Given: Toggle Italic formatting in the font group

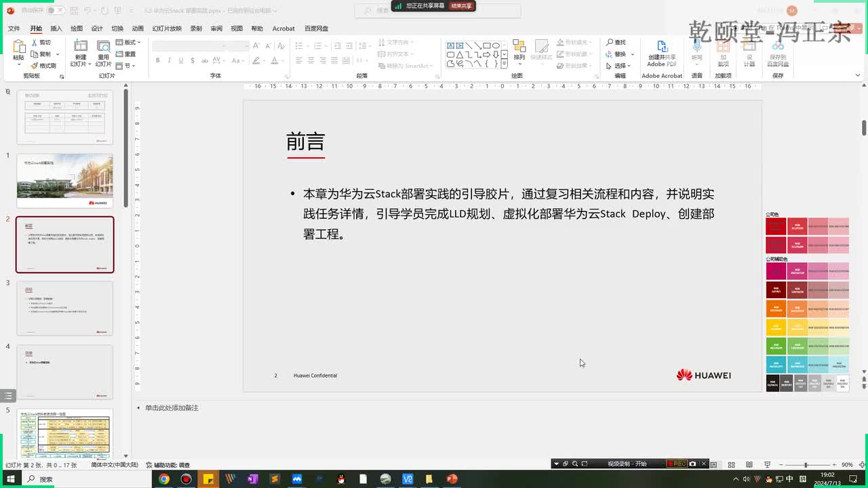Looking at the screenshot, I should click(x=170, y=60).
